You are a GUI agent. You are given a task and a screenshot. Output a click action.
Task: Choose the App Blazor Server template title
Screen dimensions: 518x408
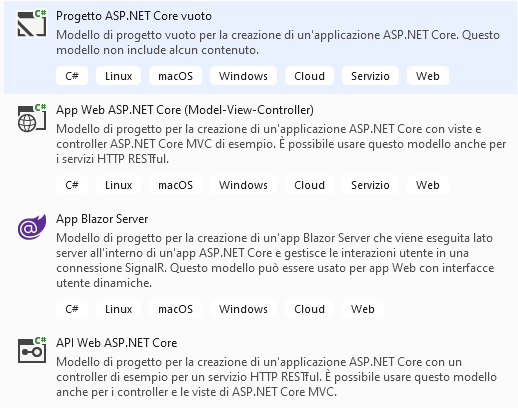[102, 219]
